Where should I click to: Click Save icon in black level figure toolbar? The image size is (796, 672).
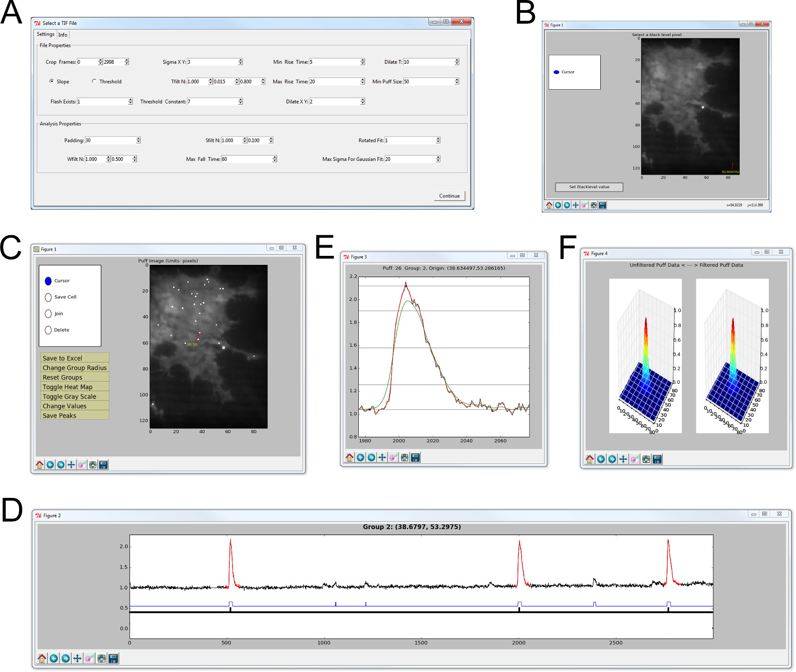pos(603,205)
